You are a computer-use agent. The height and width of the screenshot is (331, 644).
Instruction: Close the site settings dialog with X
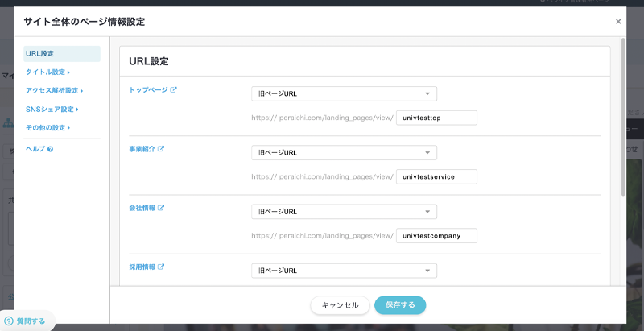617,22
